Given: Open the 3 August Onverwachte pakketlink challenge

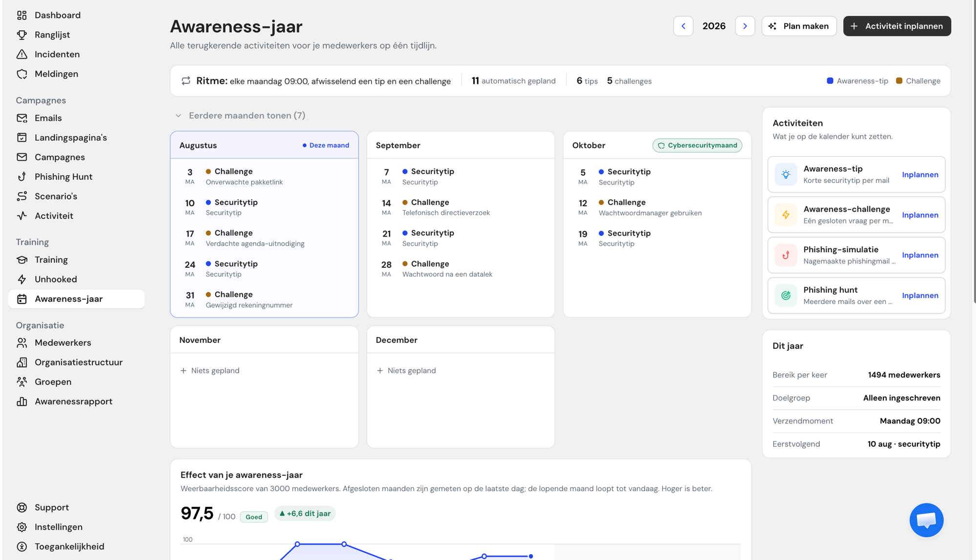Looking at the screenshot, I should tap(264, 177).
